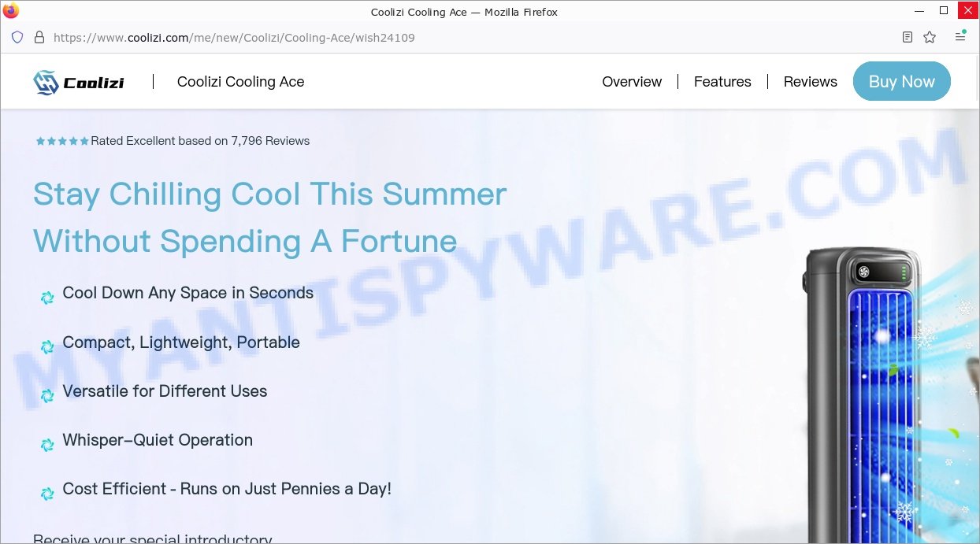The height and width of the screenshot is (544, 980).
Task: Minimize the Firefox window
Action: tap(919, 11)
